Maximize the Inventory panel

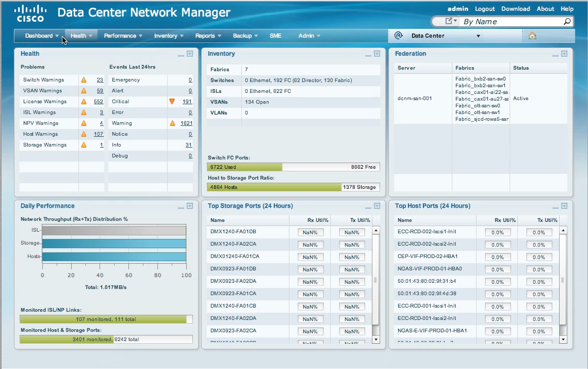(x=377, y=54)
